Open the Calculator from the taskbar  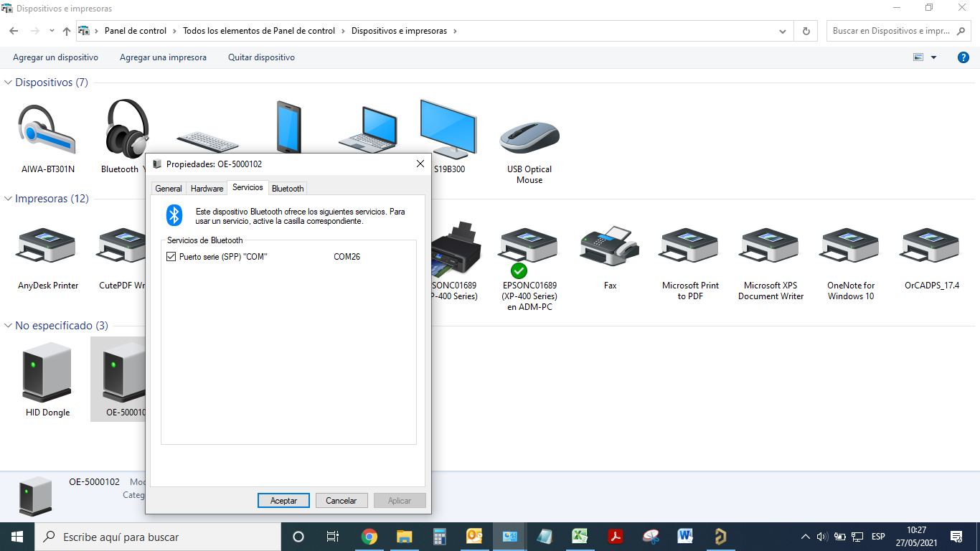(x=439, y=537)
